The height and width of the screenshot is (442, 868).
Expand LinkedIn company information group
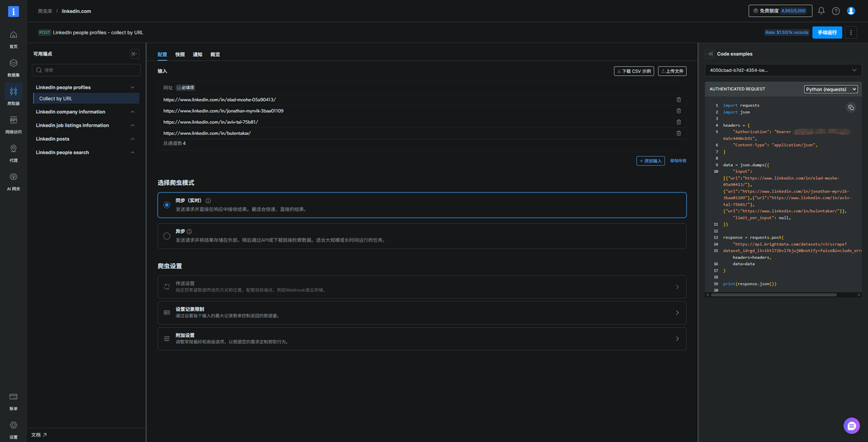[x=132, y=112]
